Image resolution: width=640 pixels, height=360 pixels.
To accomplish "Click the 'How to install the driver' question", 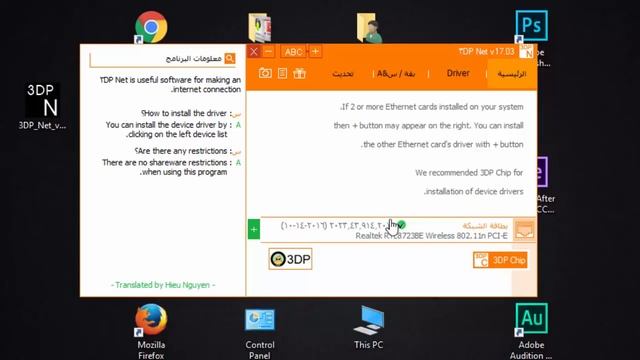I will (184, 113).
